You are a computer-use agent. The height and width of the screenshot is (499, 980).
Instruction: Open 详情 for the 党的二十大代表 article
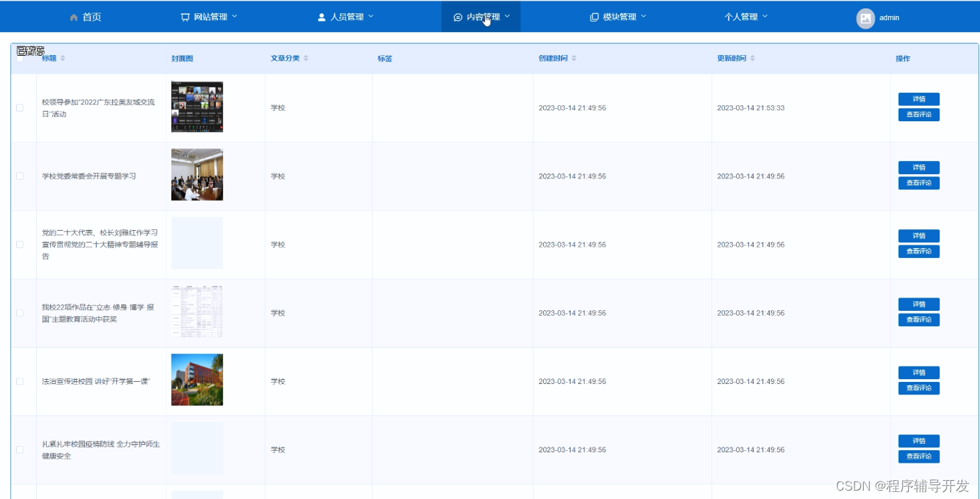click(x=919, y=236)
